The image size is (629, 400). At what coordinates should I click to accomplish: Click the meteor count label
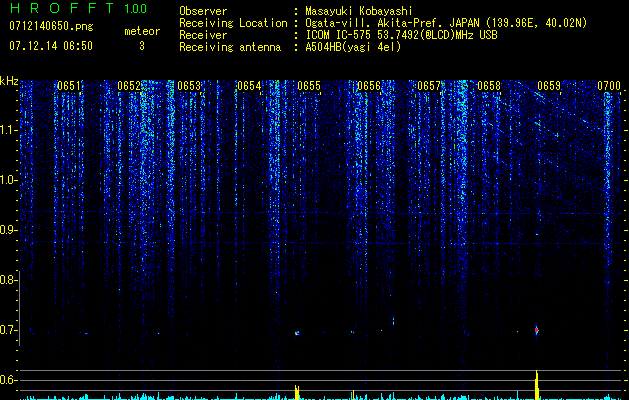[142, 31]
